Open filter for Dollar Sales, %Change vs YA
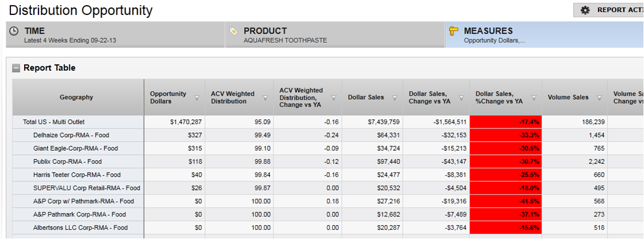The width and height of the screenshot is (644, 239). click(x=533, y=98)
